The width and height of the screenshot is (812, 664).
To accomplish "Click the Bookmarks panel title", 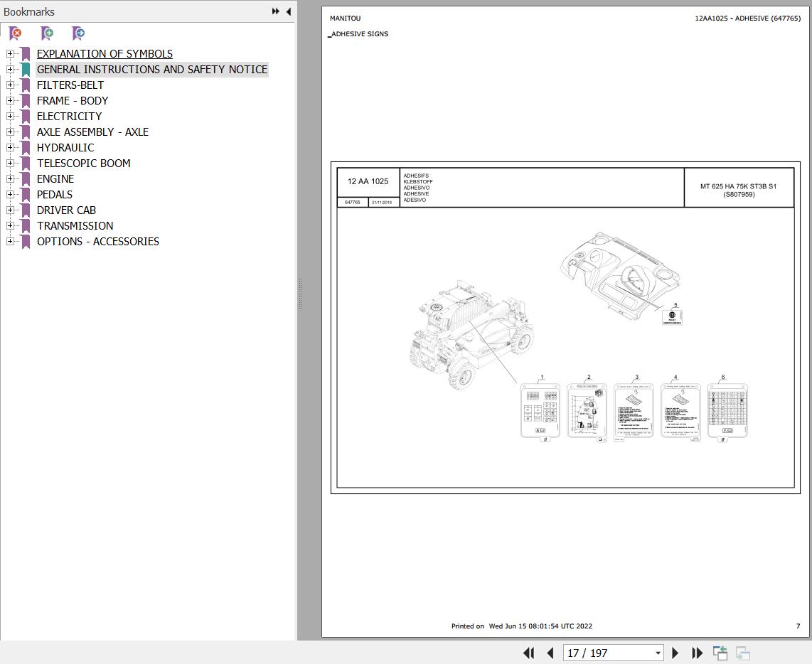I will pyautogui.click(x=29, y=11).
